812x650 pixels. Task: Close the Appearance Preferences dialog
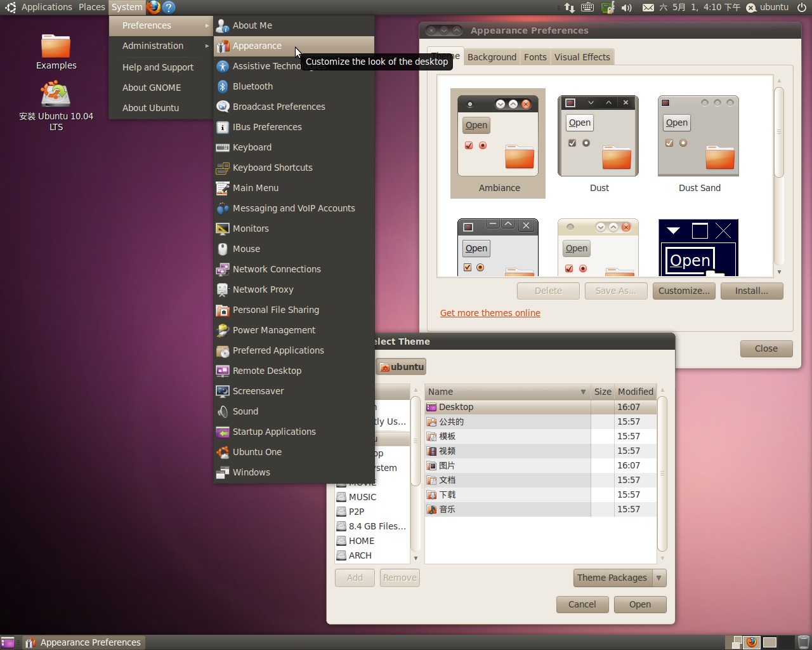(766, 348)
